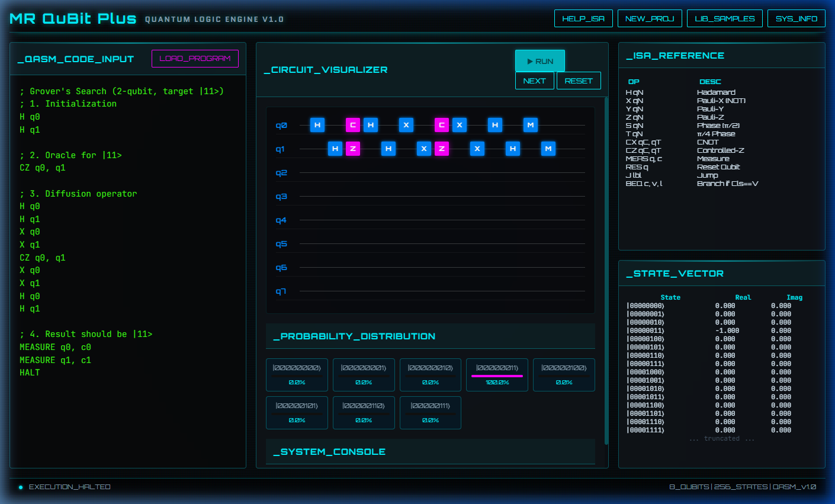Show SYS_INFO details
This screenshot has height=504, width=835.
tap(797, 18)
